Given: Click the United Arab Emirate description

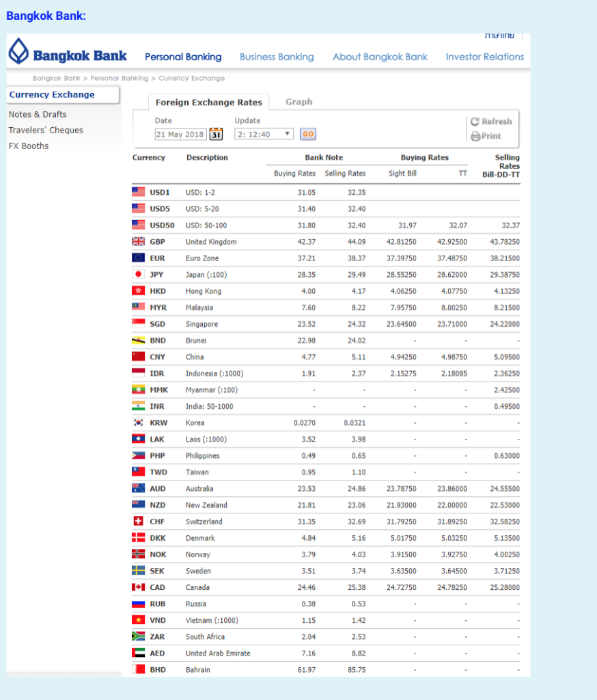Looking at the screenshot, I should point(218,653).
